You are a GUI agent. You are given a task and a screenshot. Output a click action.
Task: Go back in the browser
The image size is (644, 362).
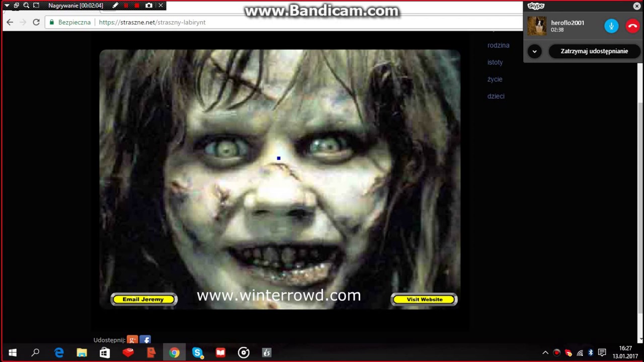[x=10, y=22]
